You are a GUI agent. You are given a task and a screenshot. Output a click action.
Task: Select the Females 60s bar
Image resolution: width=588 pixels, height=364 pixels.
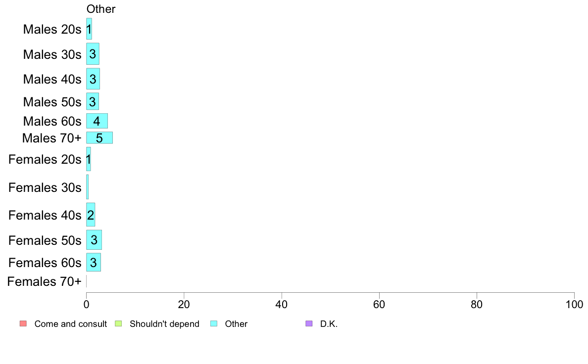tap(94, 262)
